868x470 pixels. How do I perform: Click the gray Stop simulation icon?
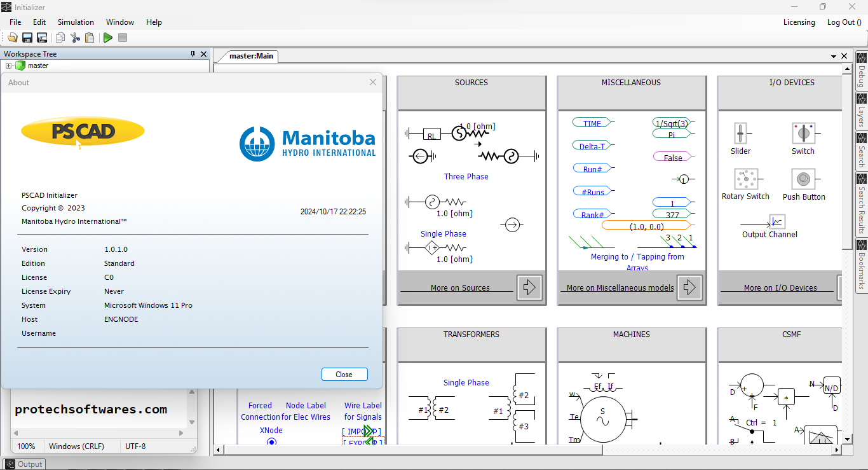123,38
